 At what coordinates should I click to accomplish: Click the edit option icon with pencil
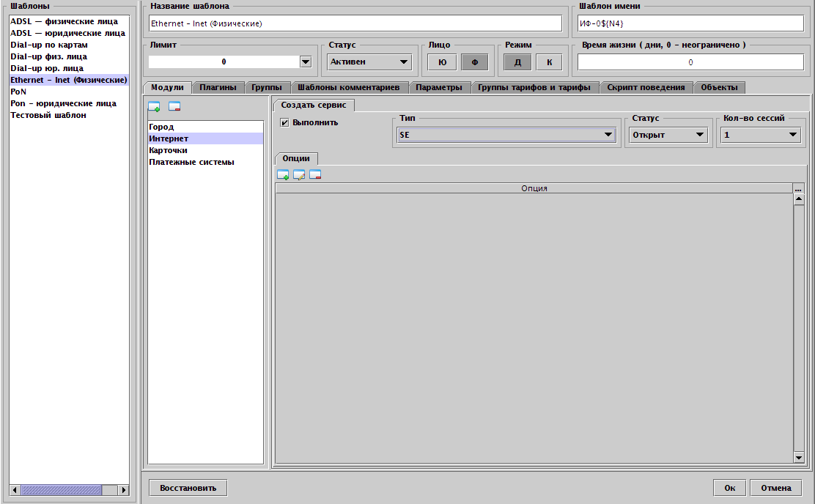point(298,174)
